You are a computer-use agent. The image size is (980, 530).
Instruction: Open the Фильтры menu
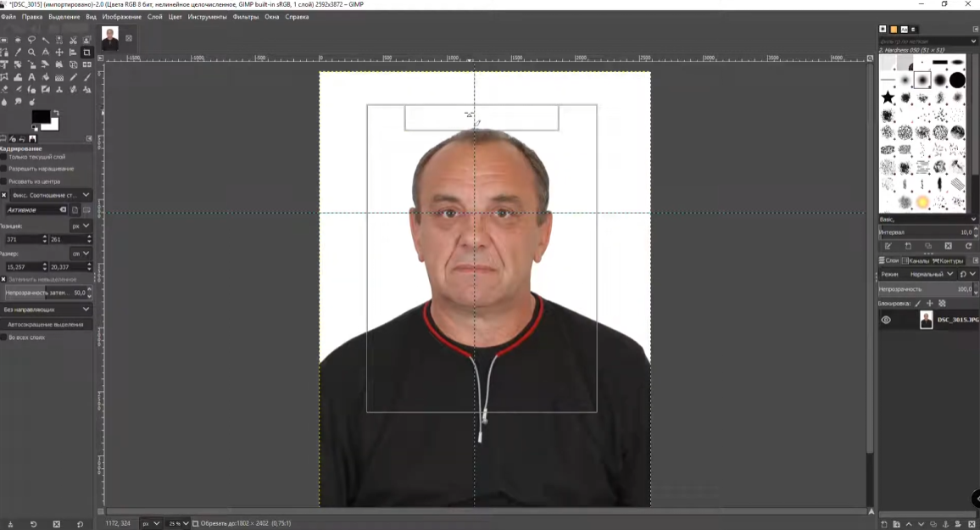(246, 17)
